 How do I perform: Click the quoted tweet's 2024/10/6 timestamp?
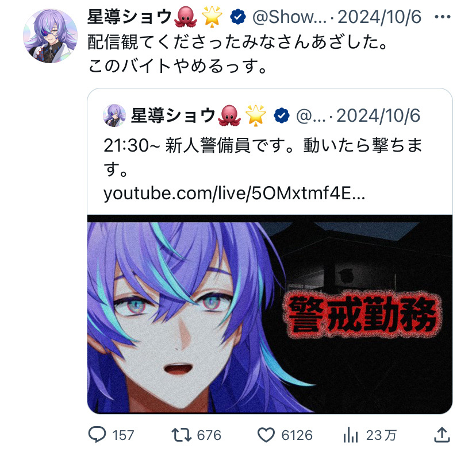coord(378,115)
